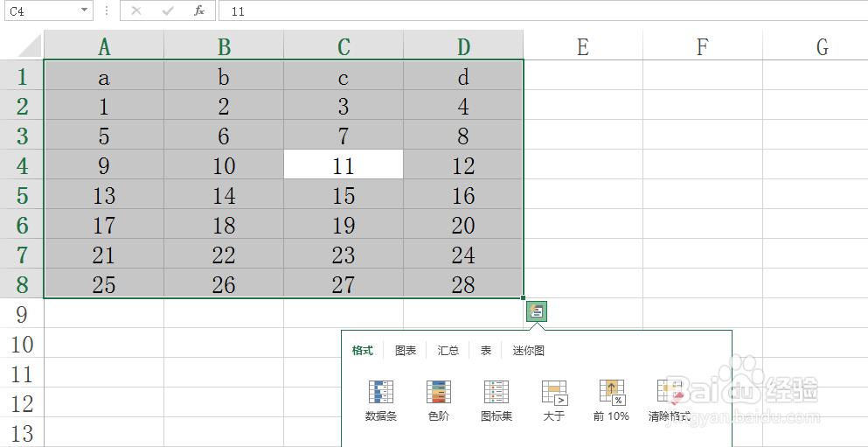
Task: Click cell with value 25
Action: tap(104, 284)
